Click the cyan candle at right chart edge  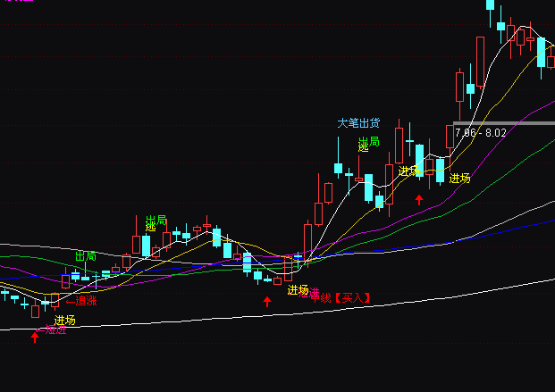coord(541,52)
